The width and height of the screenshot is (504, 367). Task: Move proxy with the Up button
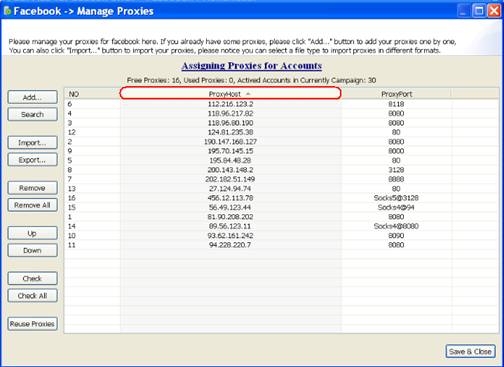coord(32,233)
